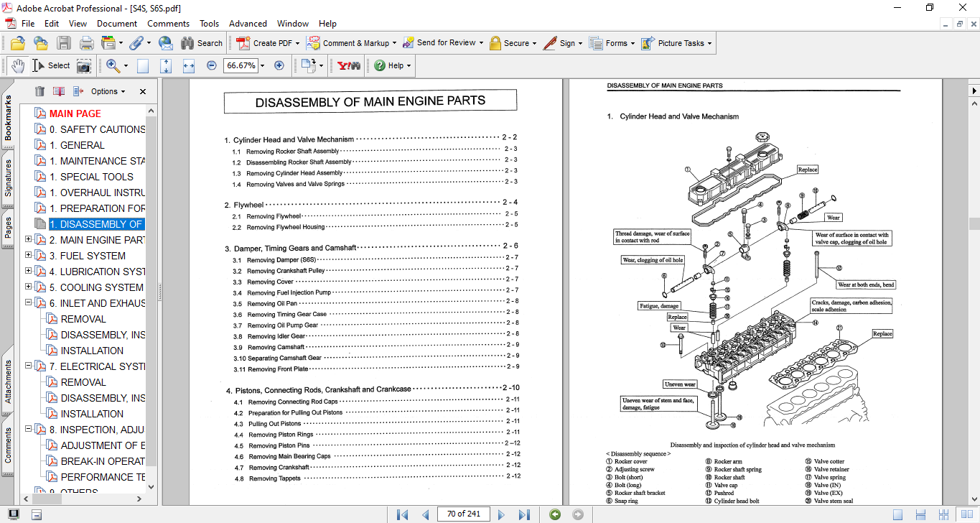
Task: Click the green Previous View arrow
Action: (x=554, y=514)
